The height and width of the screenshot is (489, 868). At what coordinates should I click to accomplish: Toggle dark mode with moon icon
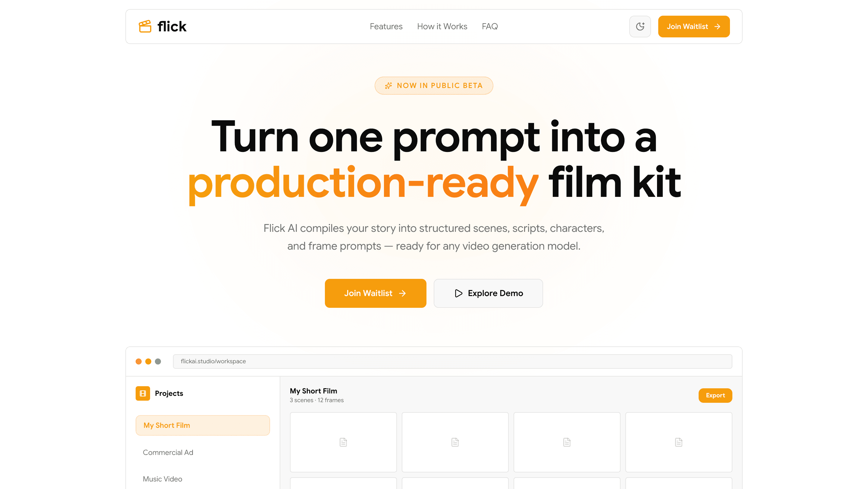(x=640, y=26)
